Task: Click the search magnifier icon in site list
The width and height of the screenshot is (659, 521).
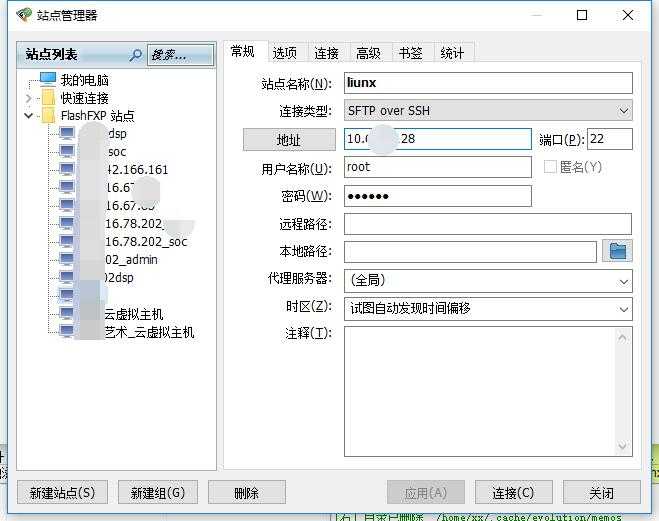Action: (x=136, y=55)
